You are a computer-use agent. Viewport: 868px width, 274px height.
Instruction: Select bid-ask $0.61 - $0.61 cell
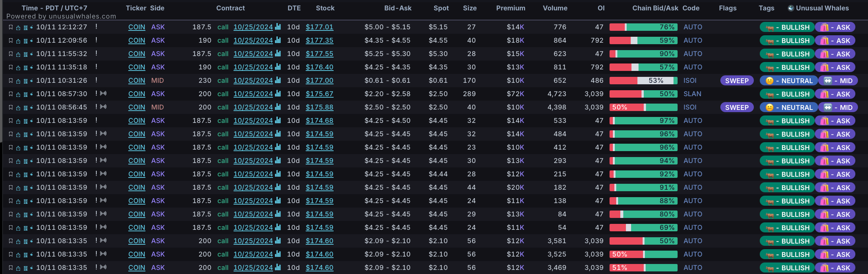388,81
